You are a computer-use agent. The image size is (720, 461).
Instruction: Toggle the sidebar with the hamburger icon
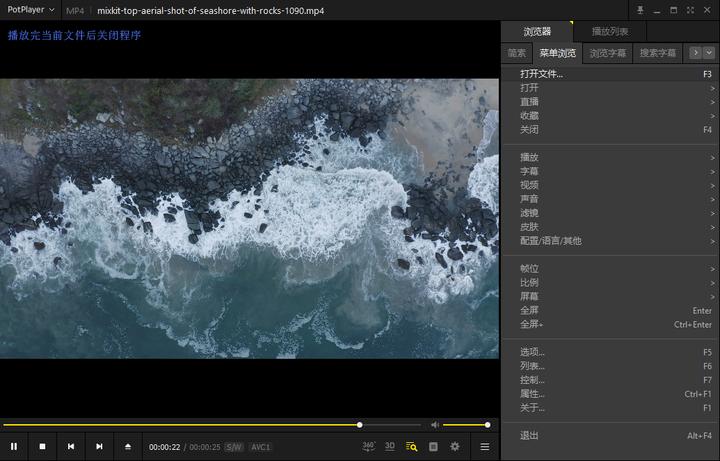(485, 446)
